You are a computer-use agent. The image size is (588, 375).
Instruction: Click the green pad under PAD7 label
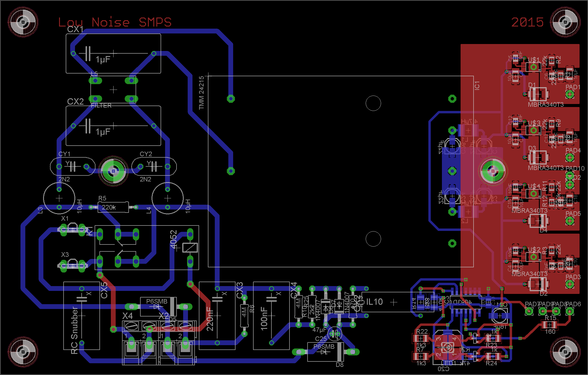[529, 311]
